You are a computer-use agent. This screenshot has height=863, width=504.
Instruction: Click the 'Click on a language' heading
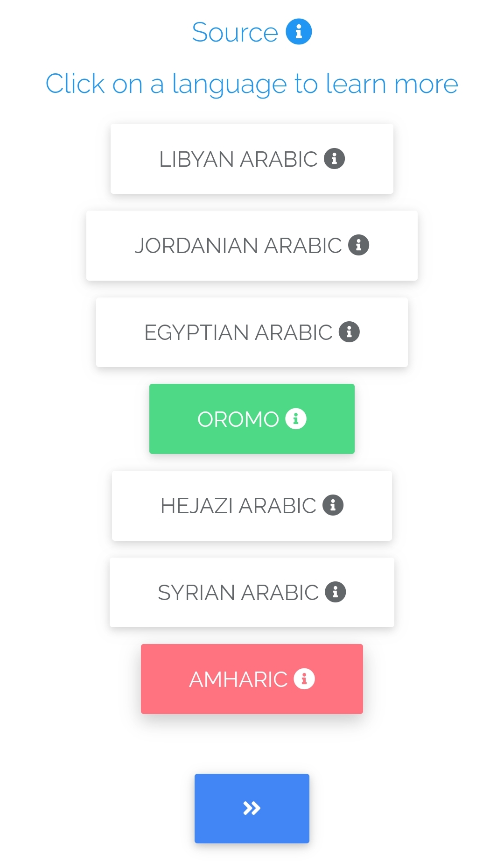[252, 84]
